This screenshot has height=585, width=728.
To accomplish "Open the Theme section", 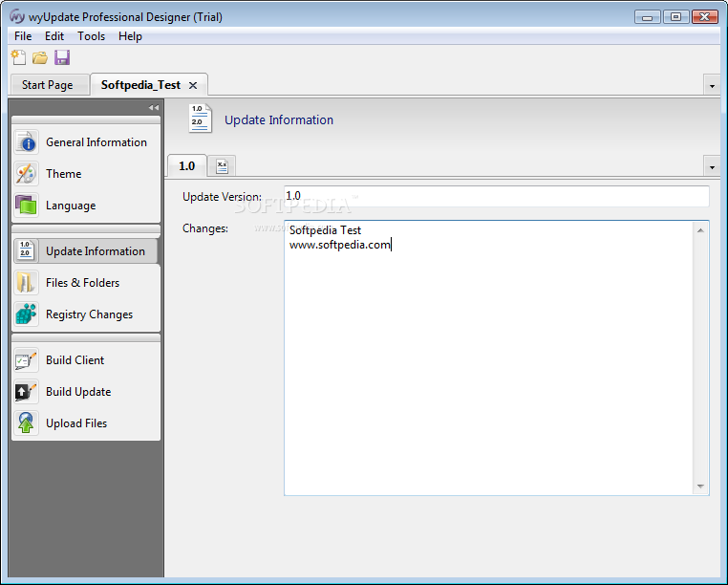I will pos(86,174).
